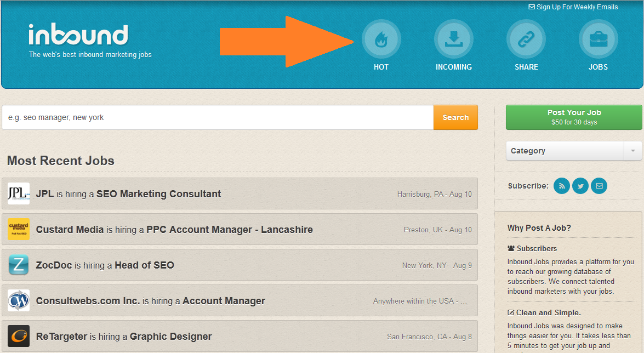Click the envelope icon beside Sign Up
The height and width of the screenshot is (353, 644).
coord(532,7)
